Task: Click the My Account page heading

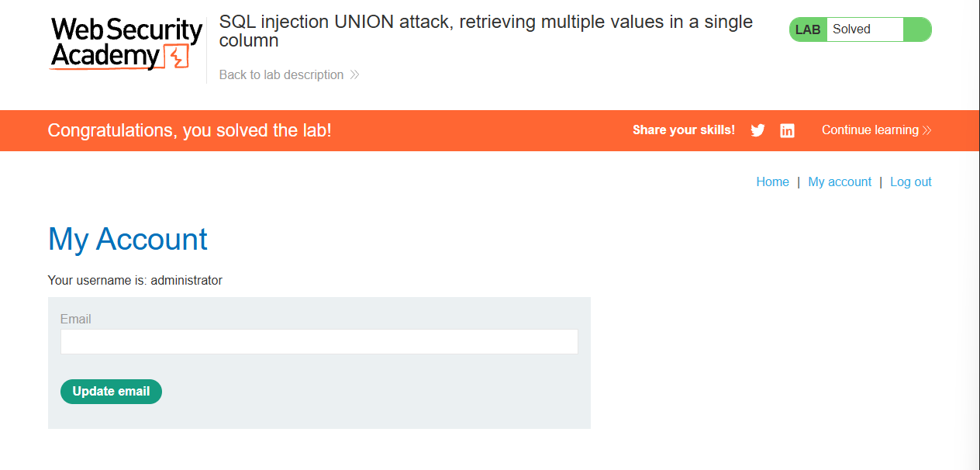Action: (x=128, y=239)
